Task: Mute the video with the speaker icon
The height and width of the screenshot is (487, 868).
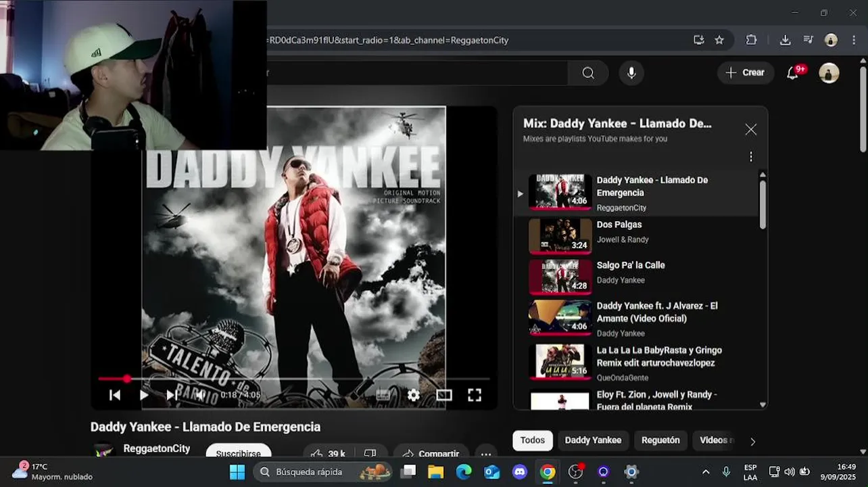Action: (200, 395)
